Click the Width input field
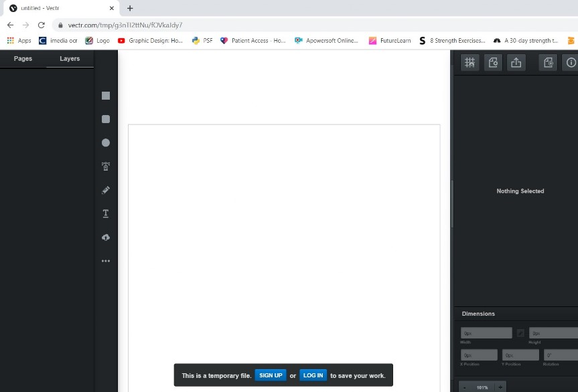 click(486, 333)
